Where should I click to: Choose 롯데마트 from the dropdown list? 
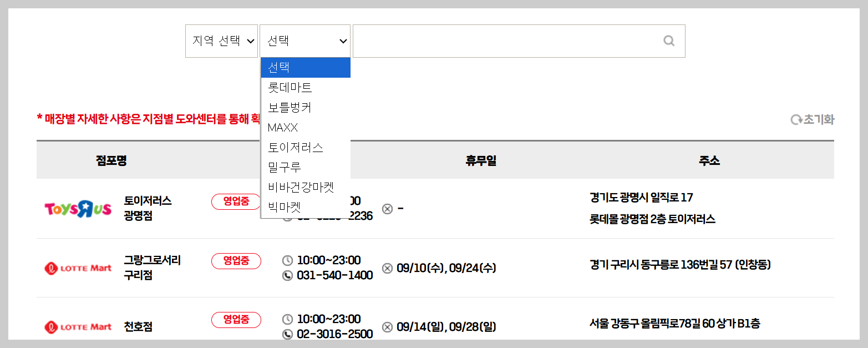[306, 88]
